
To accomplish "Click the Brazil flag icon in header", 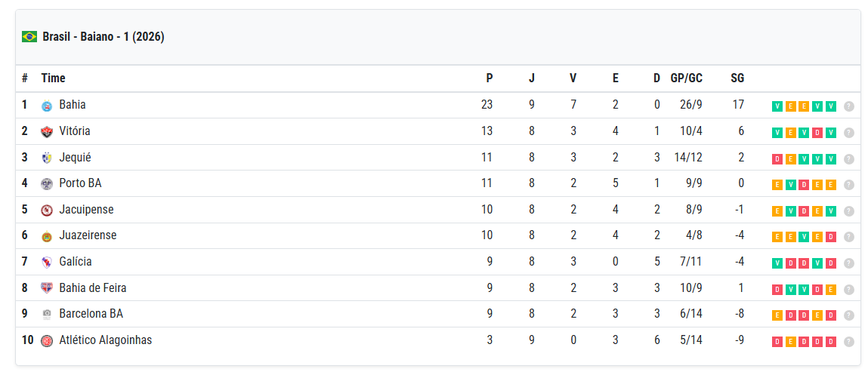I will point(29,37).
